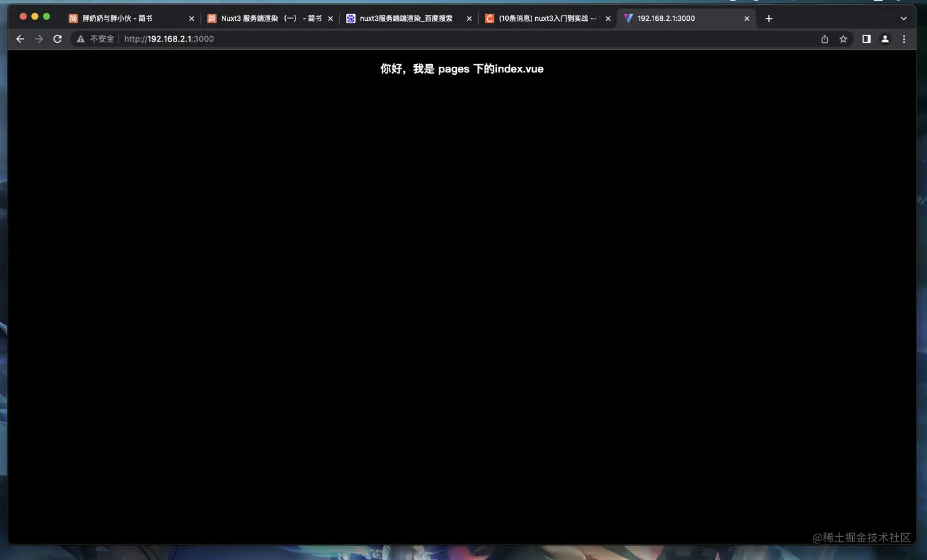Bookmark this page with the star

(x=844, y=39)
